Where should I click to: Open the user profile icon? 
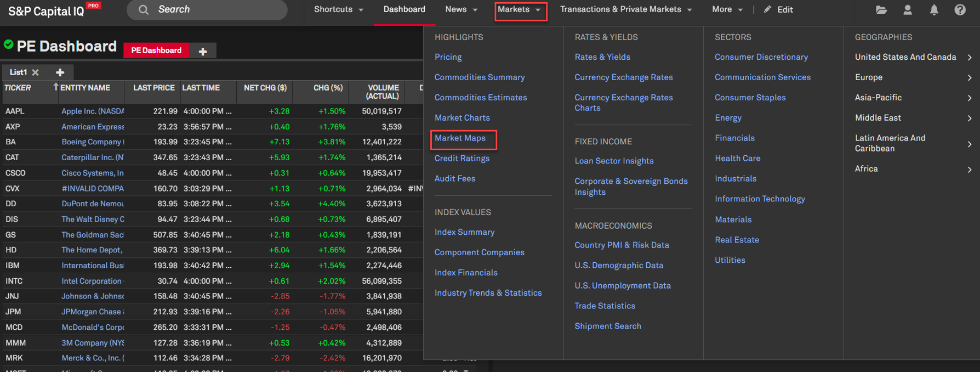(x=908, y=10)
